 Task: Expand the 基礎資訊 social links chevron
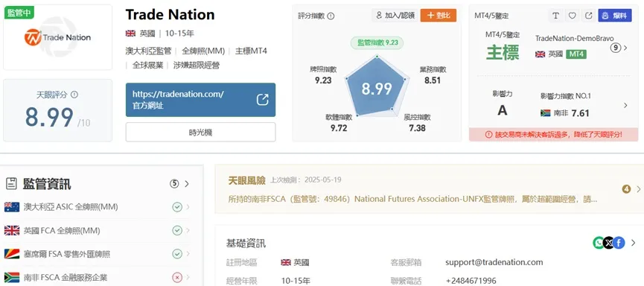pyautogui.click(x=633, y=243)
